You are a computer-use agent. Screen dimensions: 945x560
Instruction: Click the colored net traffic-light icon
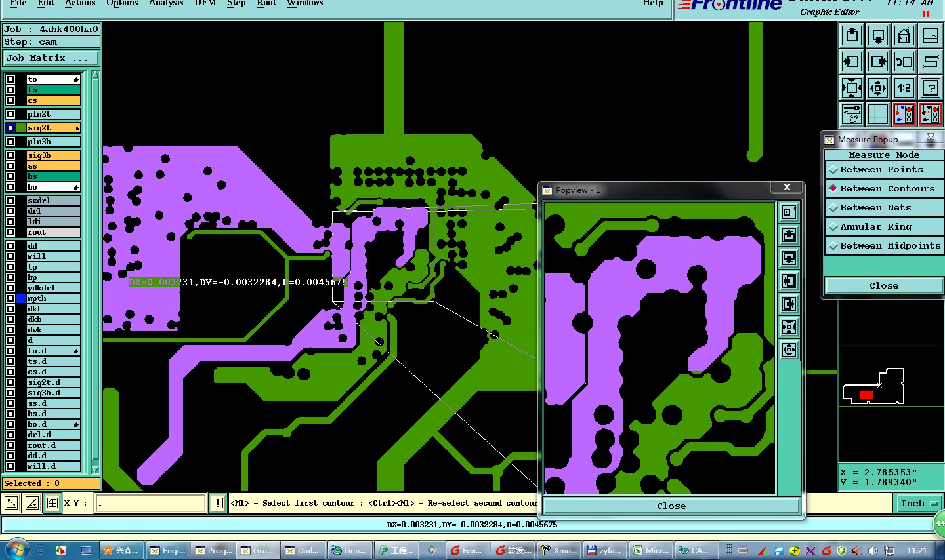pyautogui.click(x=904, y=114)
